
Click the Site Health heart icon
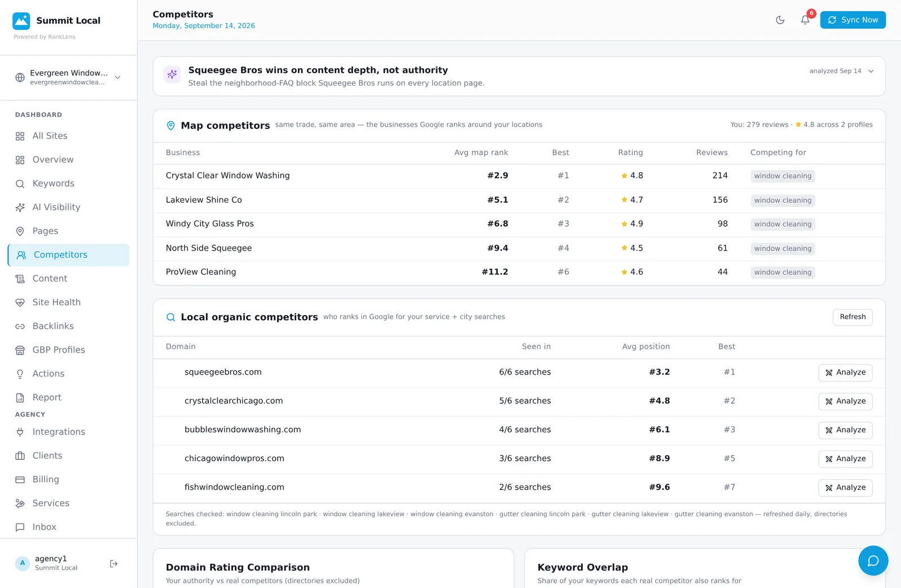pyautogui.click(x=20, y=302)
